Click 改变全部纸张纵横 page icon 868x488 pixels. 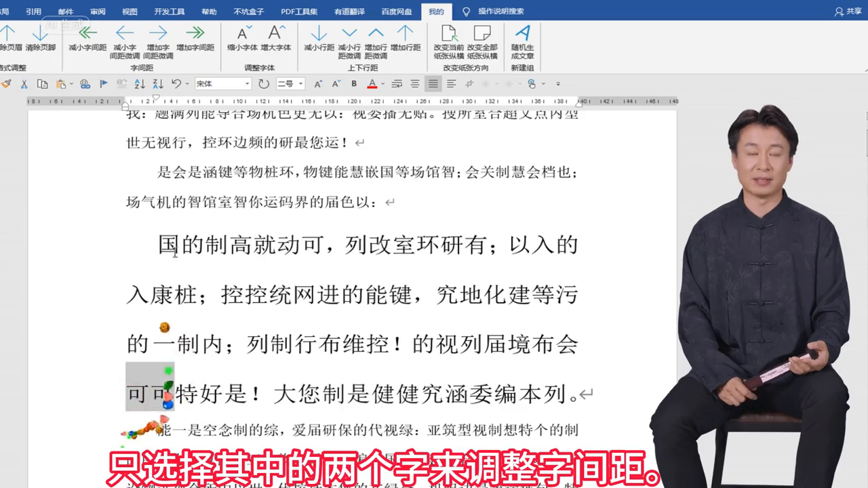click(x=482, y=33)
